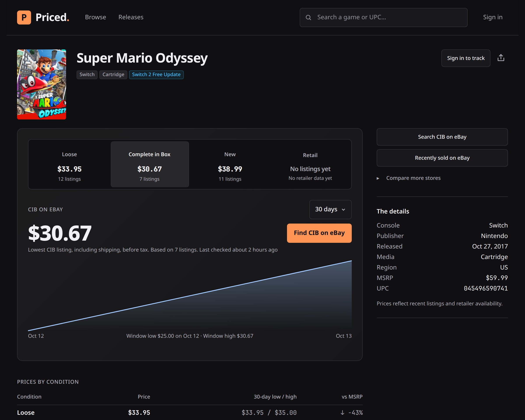Screen dimensions: 525x420
Task: Click Sign in link
Action: click(493, 17)
